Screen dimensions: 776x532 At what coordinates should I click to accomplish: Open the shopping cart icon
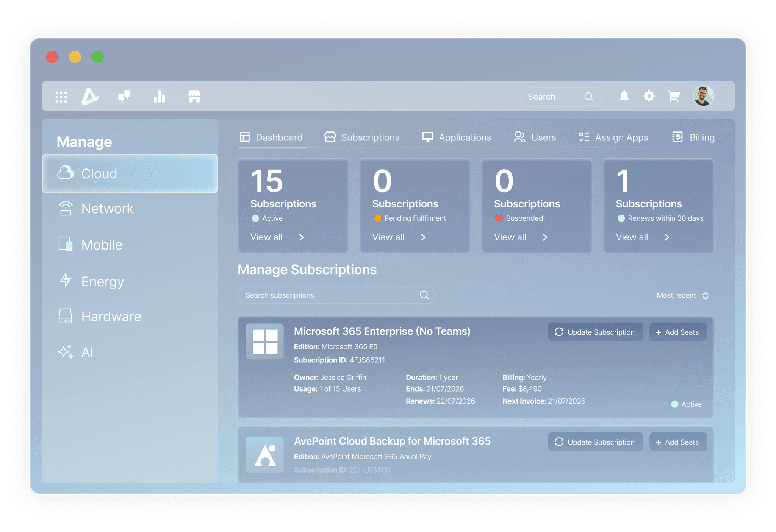673,97
